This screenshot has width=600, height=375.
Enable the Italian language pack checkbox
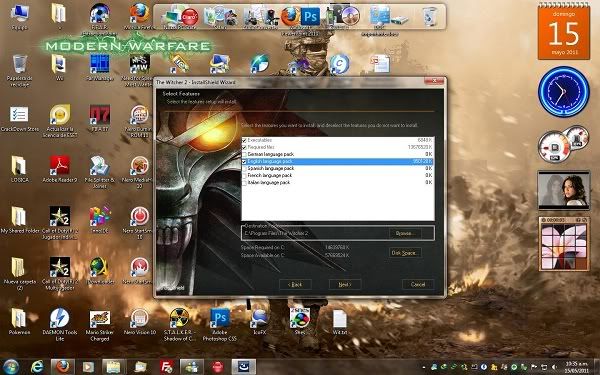point(244,183)
